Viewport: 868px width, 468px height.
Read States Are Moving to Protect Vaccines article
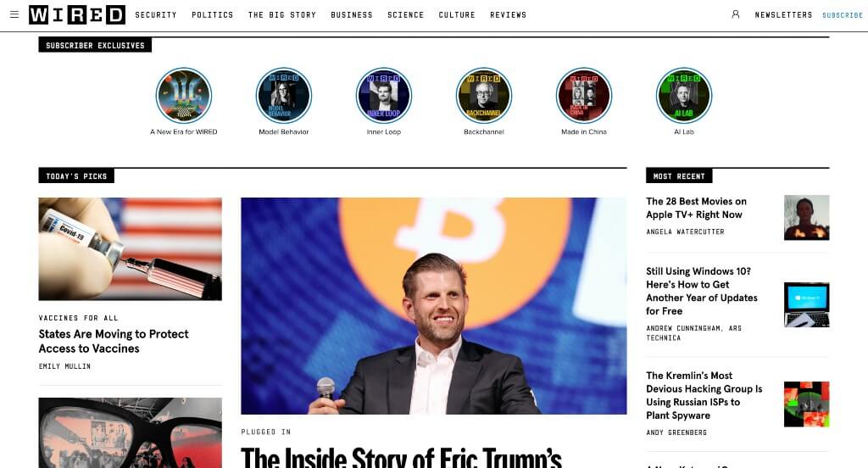coord(114,341)
